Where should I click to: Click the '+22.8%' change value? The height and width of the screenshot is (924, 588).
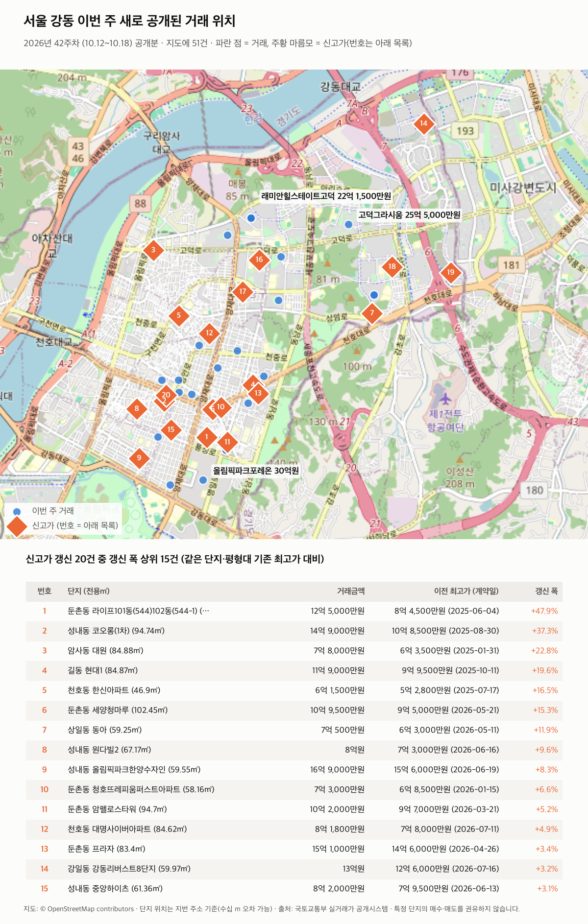[544, 651]
